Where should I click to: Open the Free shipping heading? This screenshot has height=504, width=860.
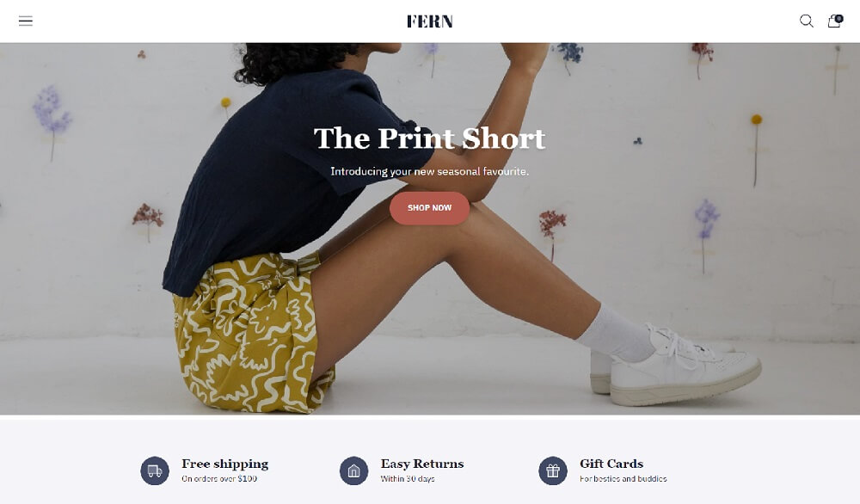pos(224,464)
